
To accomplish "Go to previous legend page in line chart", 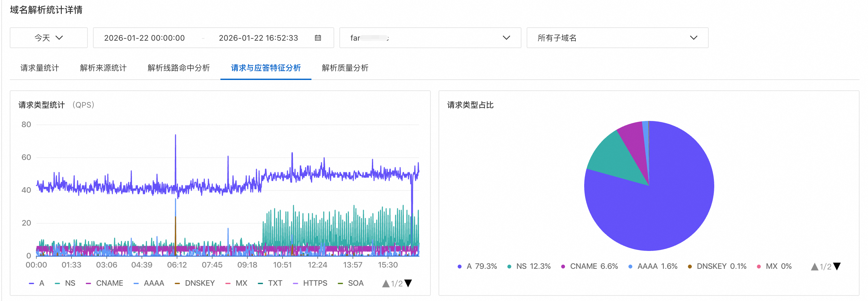I will 386,283.
